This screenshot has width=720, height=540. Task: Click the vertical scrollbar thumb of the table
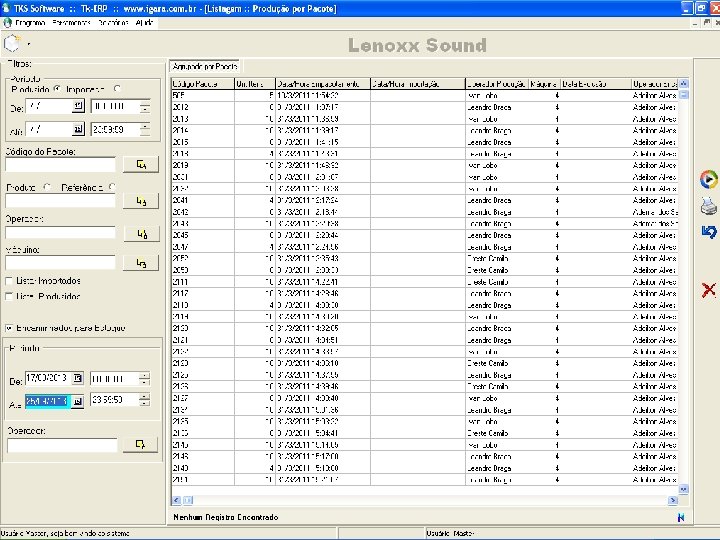click(683, 95)
